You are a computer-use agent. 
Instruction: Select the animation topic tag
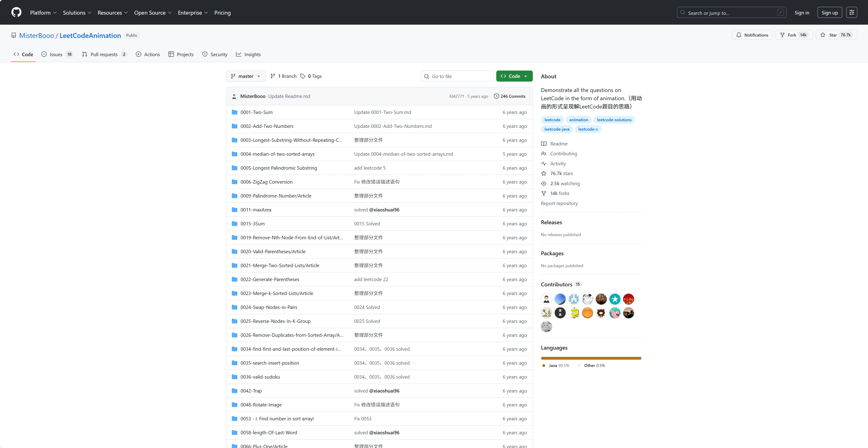click(579, 120)
